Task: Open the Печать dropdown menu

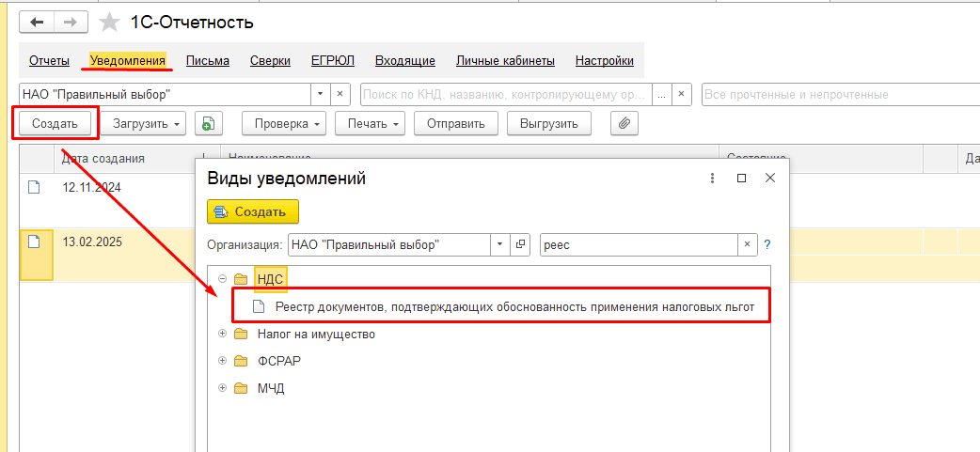Action: [373, 123]
